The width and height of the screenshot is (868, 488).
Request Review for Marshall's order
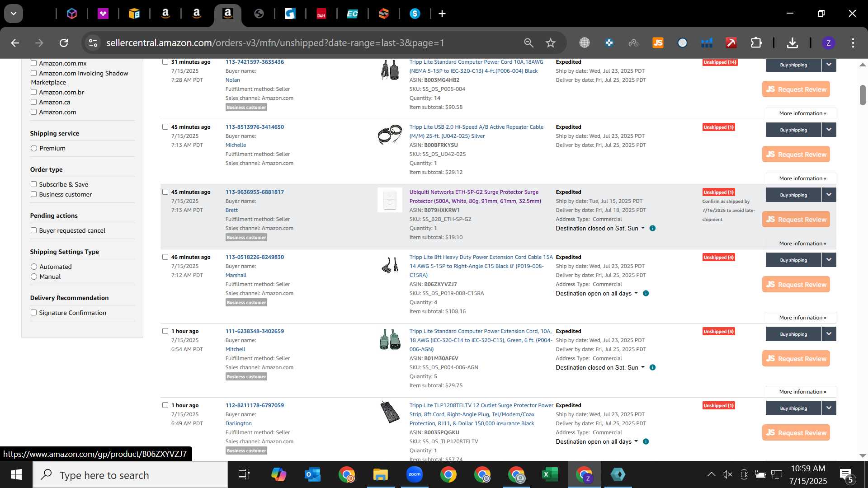coord(796,284)
